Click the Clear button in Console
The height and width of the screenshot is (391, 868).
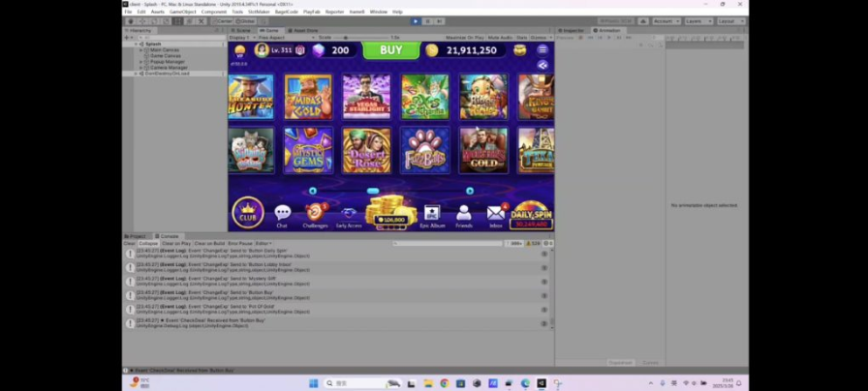(129, 243)
